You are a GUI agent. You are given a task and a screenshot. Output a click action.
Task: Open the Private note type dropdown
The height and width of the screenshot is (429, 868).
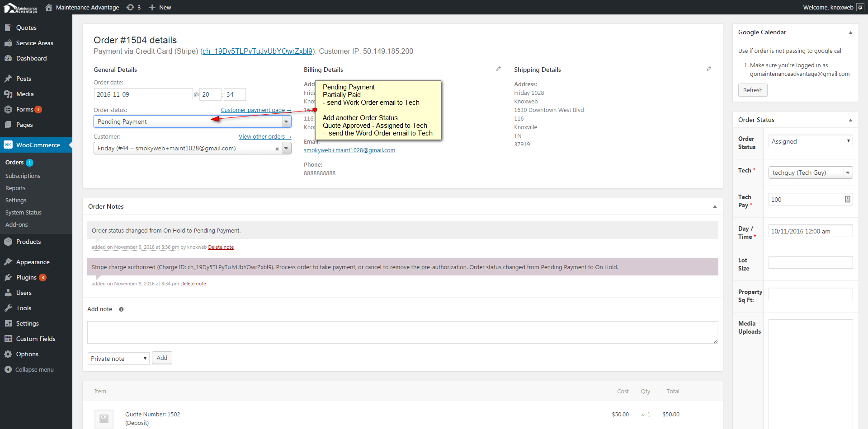(x=118, y=359)
